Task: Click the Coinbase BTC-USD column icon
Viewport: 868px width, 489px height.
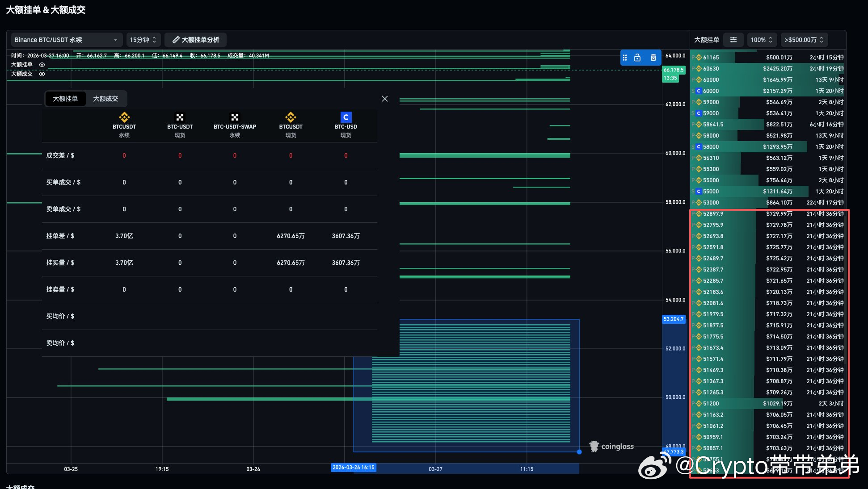Action: tap(346, 117)
